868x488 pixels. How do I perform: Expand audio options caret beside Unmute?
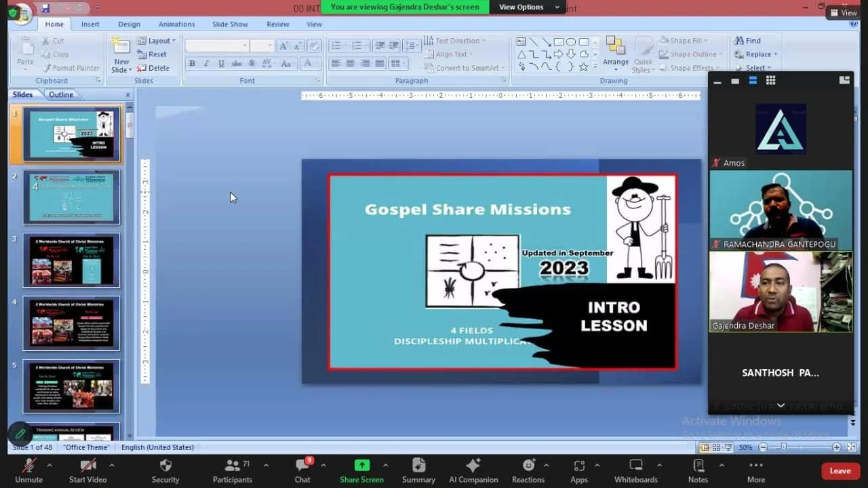tap(49, 466)
